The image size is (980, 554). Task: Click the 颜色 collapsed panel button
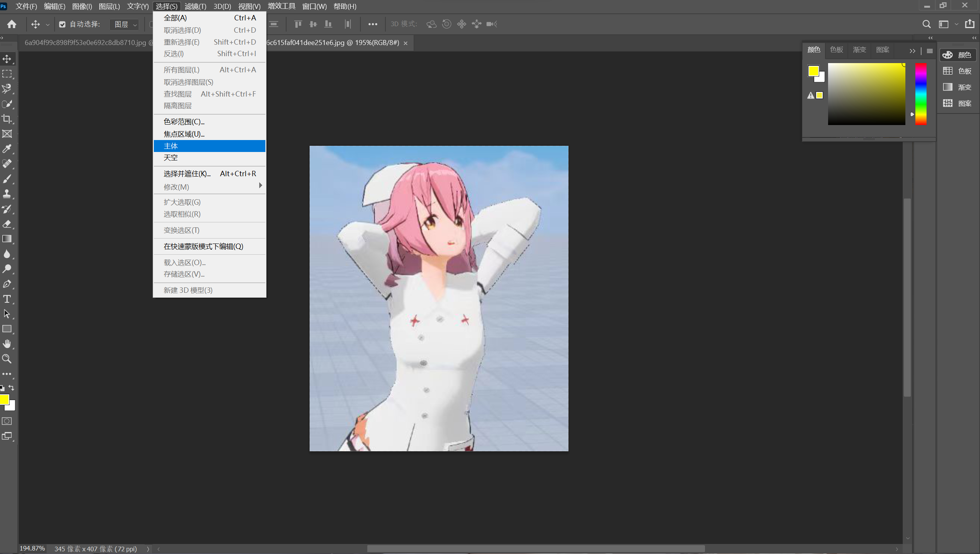(958, 55)
